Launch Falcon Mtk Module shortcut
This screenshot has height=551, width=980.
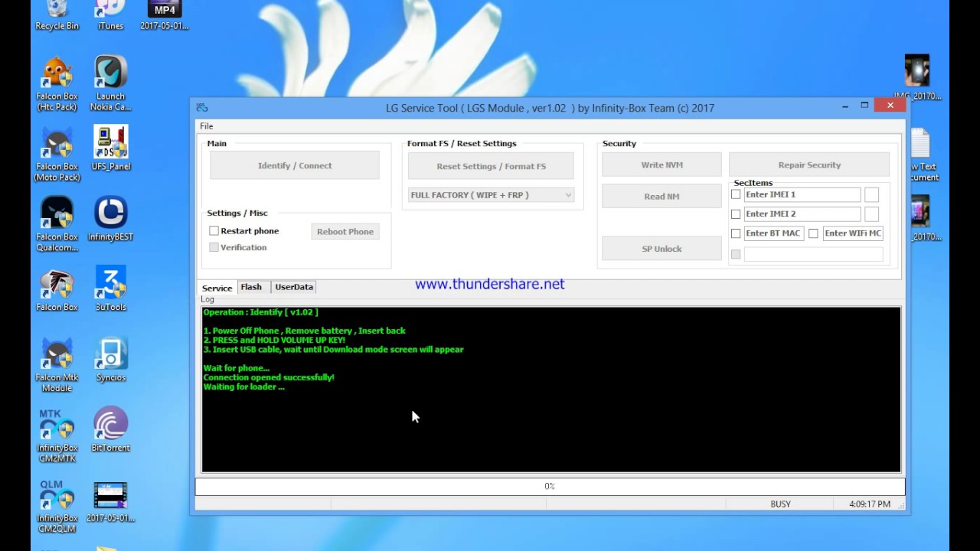[57, 365]
